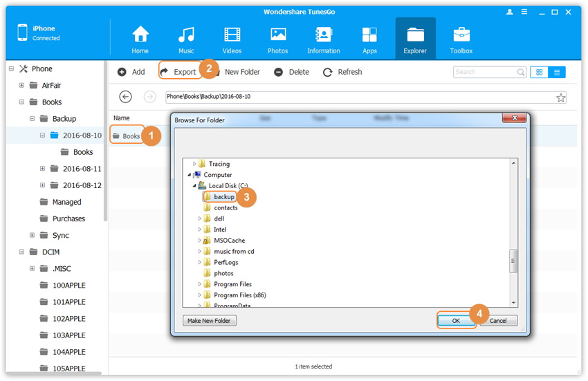
Task: Open the Information contacts icon
Action: 323,35
